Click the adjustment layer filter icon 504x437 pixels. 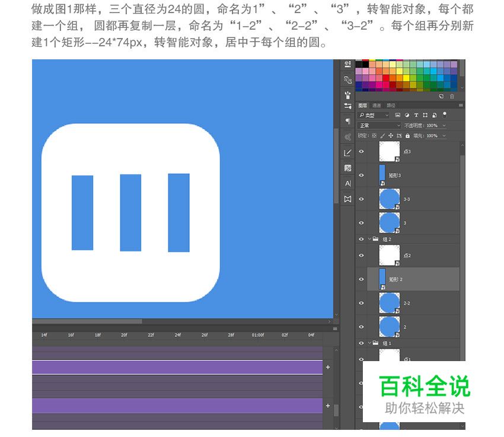(x=407, y=115)
